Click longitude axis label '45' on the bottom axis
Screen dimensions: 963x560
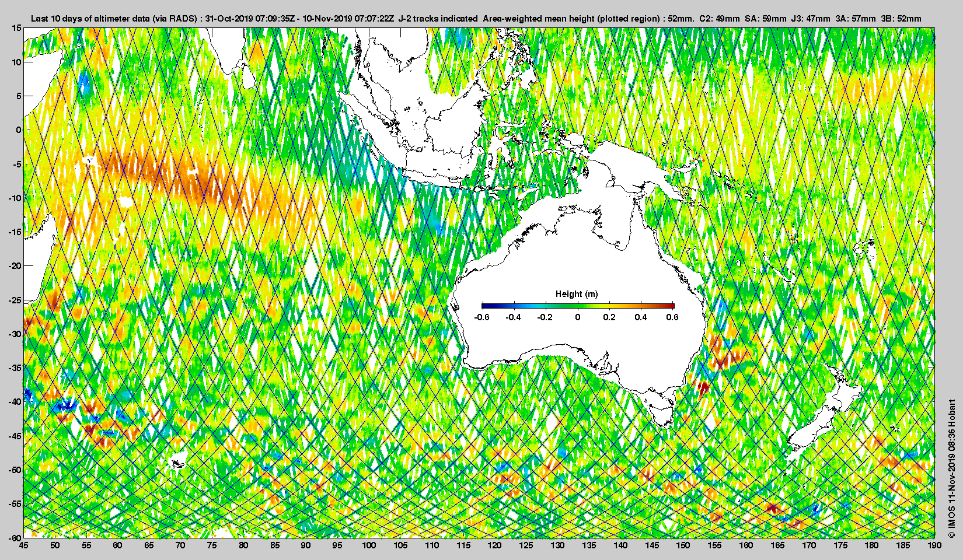[x=23, y=545]
